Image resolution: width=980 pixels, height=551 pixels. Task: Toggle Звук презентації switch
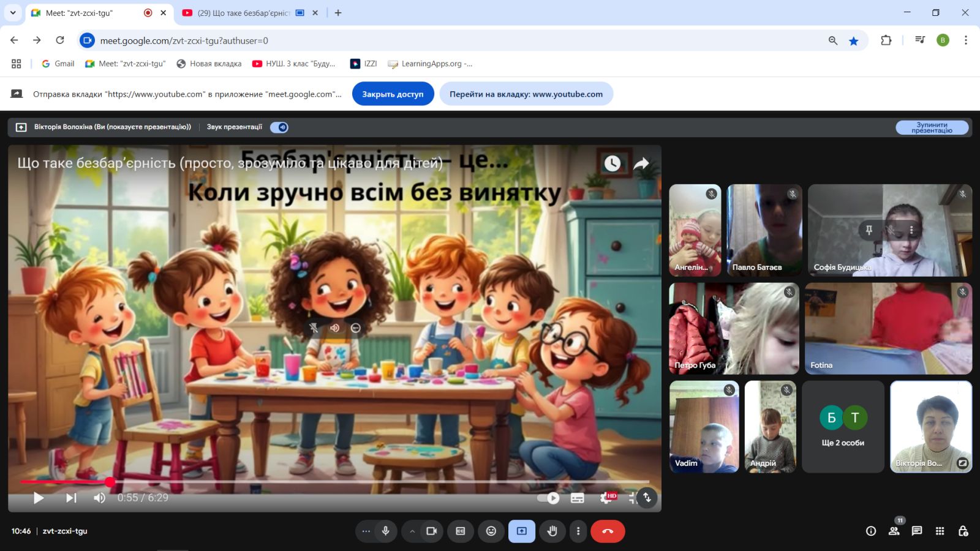279,127
